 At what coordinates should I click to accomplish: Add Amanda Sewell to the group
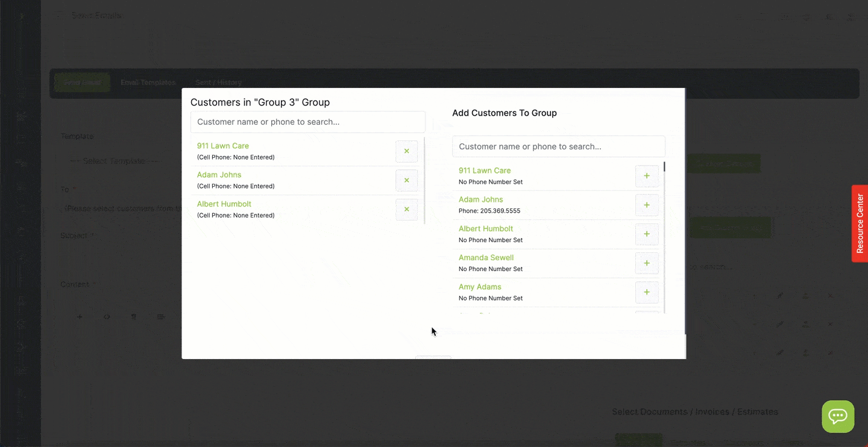click(x=647, y=263)
